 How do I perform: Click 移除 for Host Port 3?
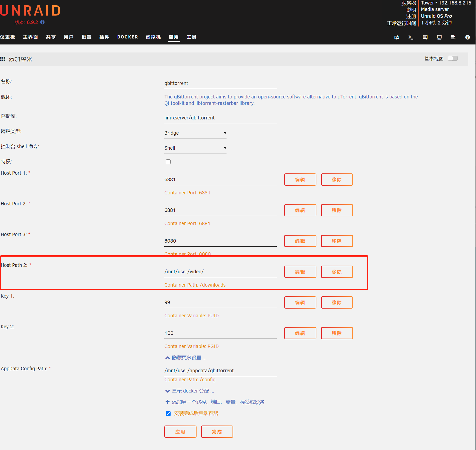337,241
